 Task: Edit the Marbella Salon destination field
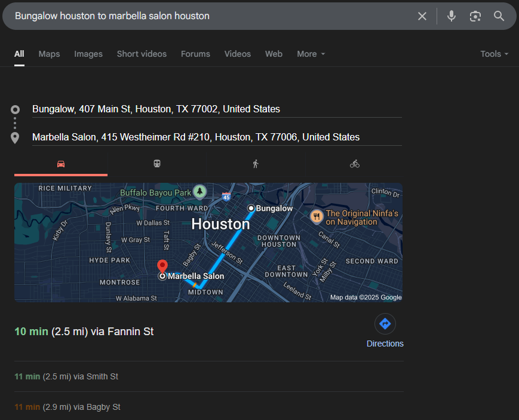217,137
